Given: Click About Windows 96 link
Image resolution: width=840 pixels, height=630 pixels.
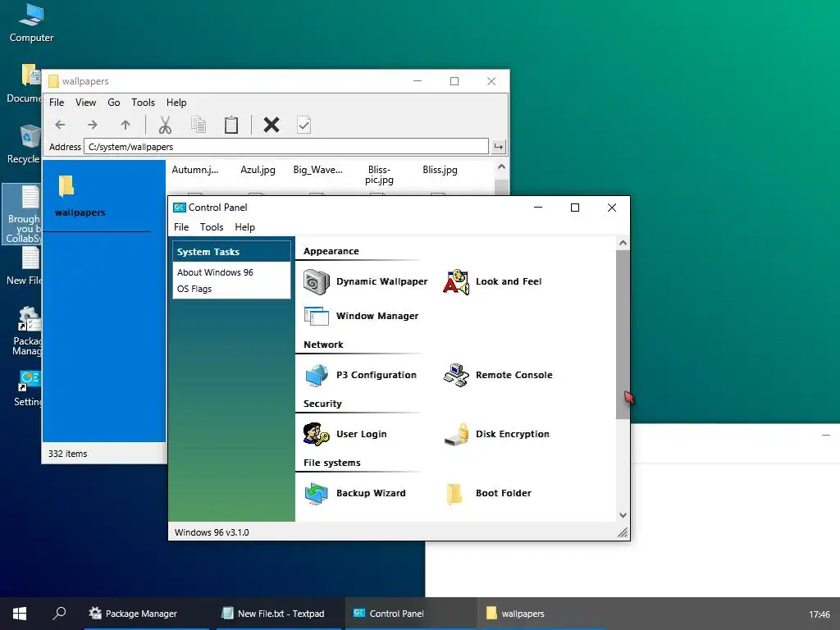Looking at the screenshot, I should click(x=215, y=272).
